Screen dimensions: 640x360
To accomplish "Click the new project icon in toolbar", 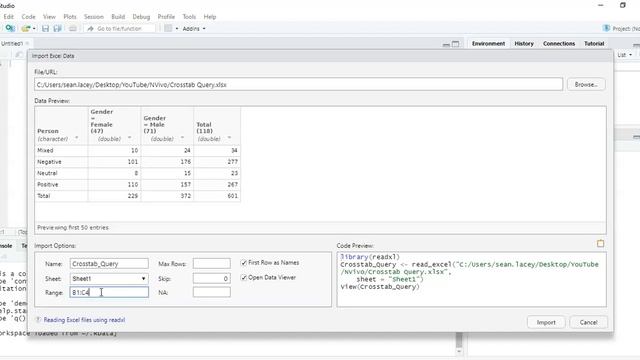I will tap(10, 28).
